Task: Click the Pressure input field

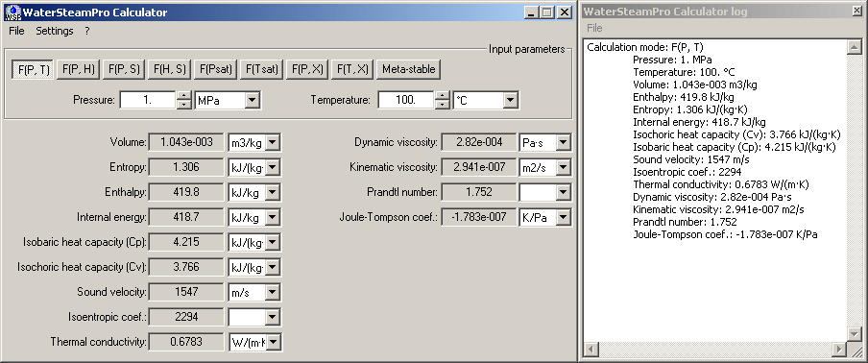Action: coord(148,100)
